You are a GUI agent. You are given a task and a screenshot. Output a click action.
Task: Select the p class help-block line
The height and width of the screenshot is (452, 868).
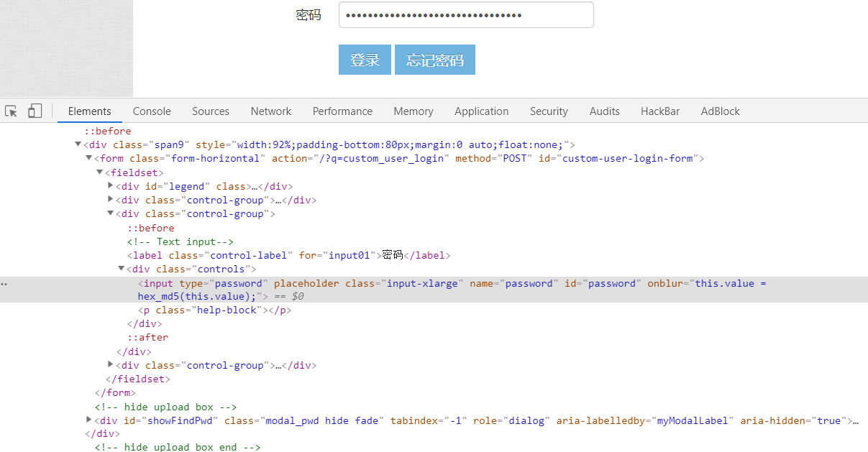(214, 310)
